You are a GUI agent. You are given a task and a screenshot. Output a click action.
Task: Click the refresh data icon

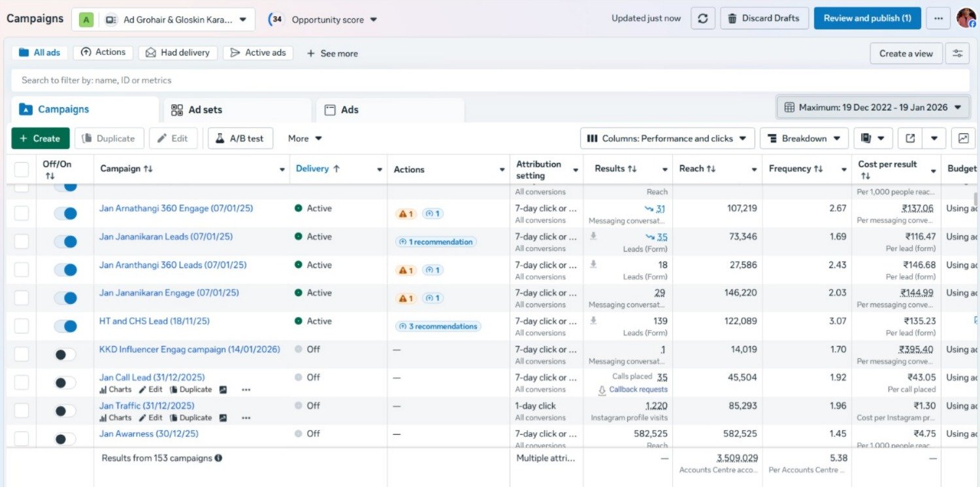703,18
